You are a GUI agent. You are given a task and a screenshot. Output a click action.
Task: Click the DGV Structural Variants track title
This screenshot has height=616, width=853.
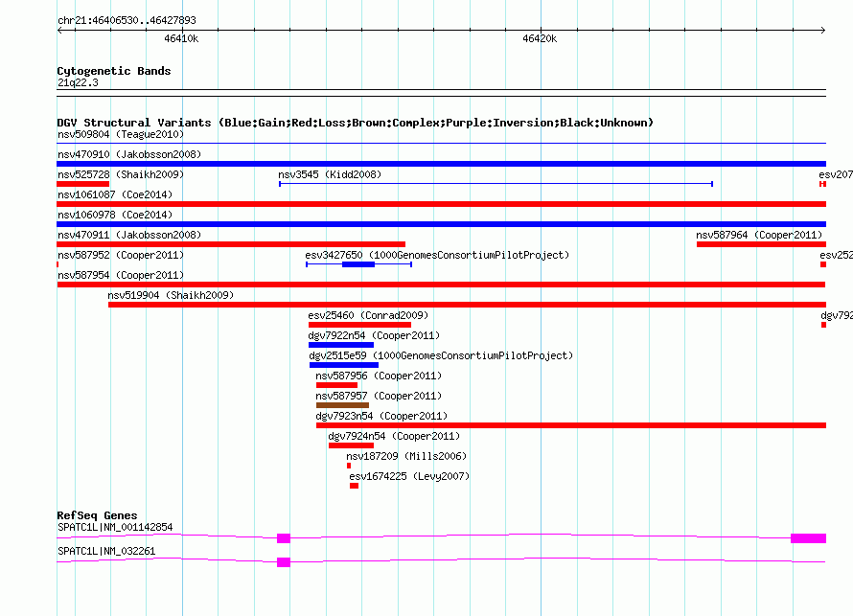tap(356, 123)
